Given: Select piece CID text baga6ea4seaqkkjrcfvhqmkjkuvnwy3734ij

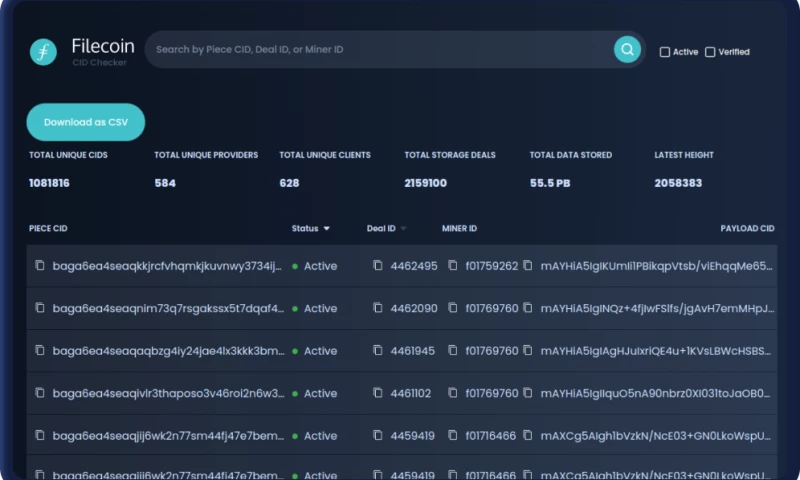Looking at the screenshot, I should (x=167, y=266).
